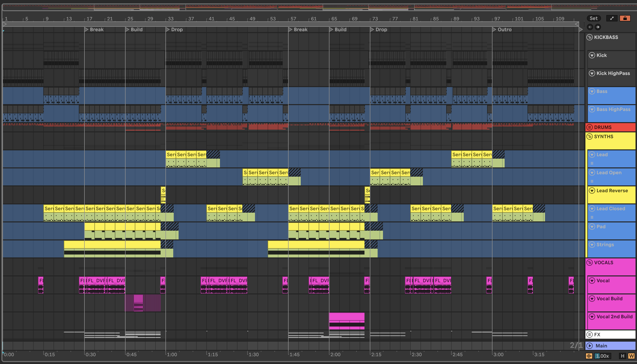Click the Kick HighPass track unfold icon
Screen dimensions: 637x364
[x=592, y=73]
